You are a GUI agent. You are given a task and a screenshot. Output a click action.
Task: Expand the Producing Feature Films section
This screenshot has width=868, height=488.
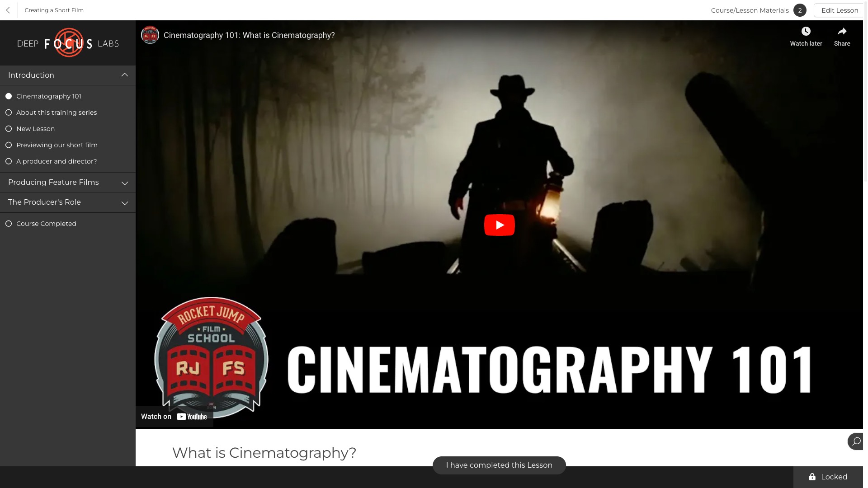coord(125,183)
